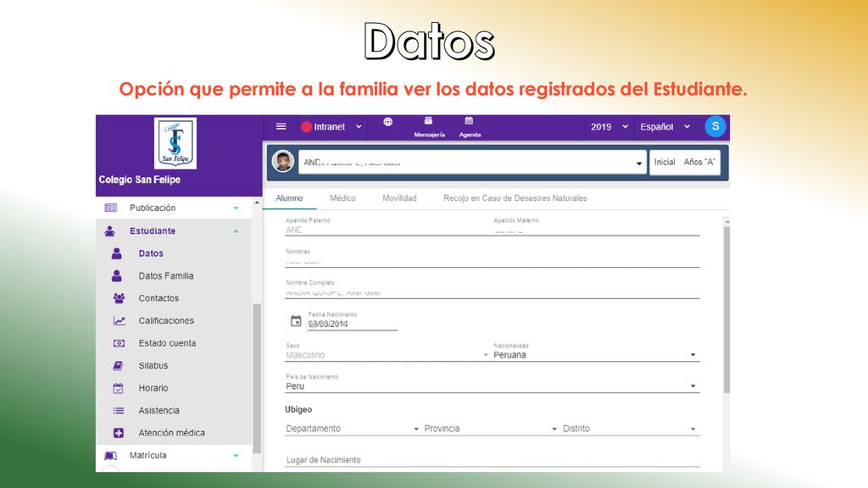The height and width of the screenshot is (488, 868).
Task: Click the Calificaciones chart icon
Action: (119, 320)
